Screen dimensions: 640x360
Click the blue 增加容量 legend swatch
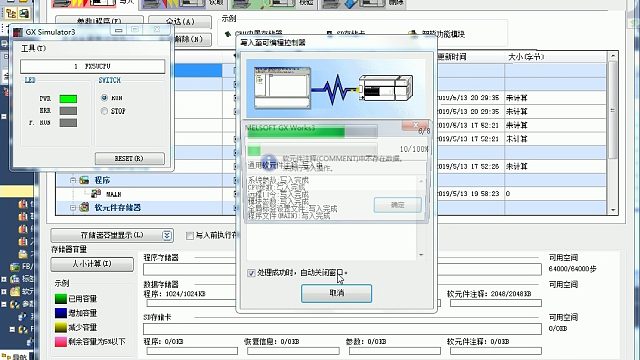click(x=61, y=313)
